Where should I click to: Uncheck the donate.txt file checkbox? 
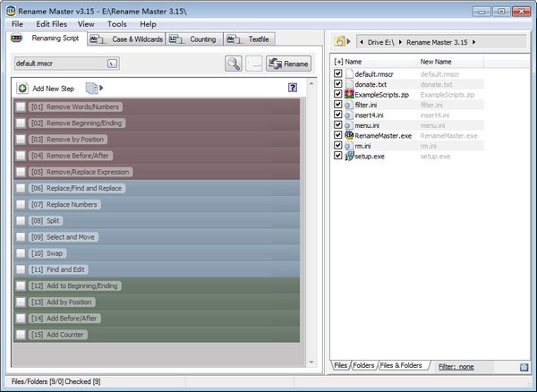337,83
